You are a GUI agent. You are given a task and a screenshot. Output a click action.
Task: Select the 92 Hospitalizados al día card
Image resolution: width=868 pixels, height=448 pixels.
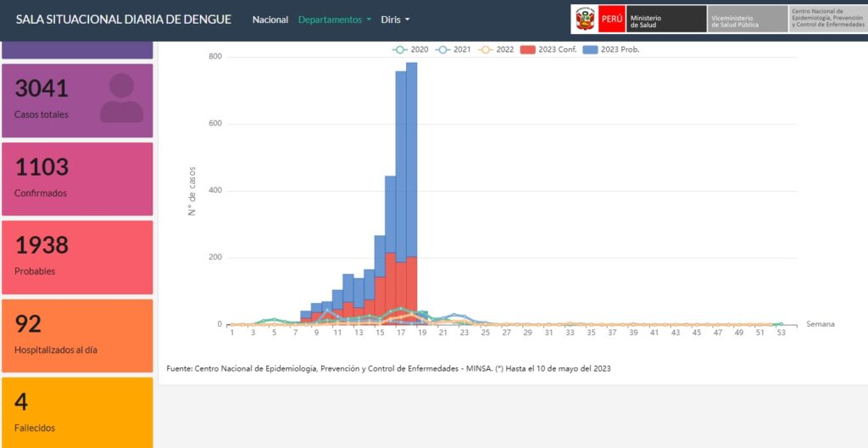[77, 335]
